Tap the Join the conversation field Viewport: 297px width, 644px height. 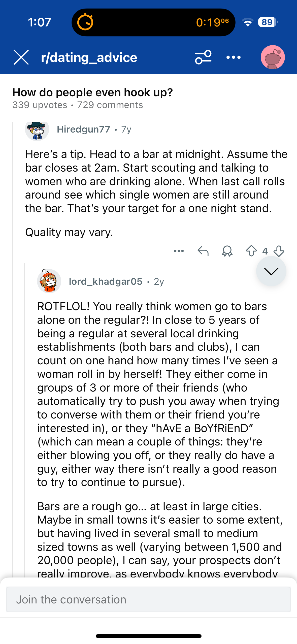(x=148, y=599)
